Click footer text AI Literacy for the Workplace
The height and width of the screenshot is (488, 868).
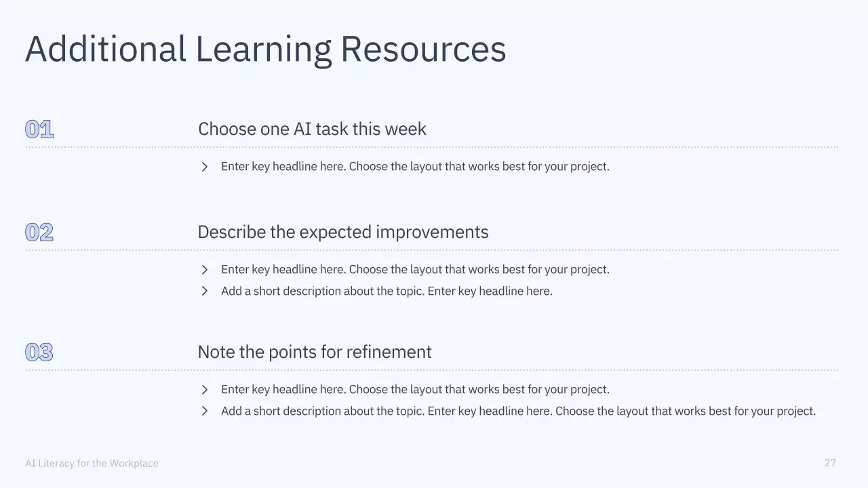(x=92, y=464)
